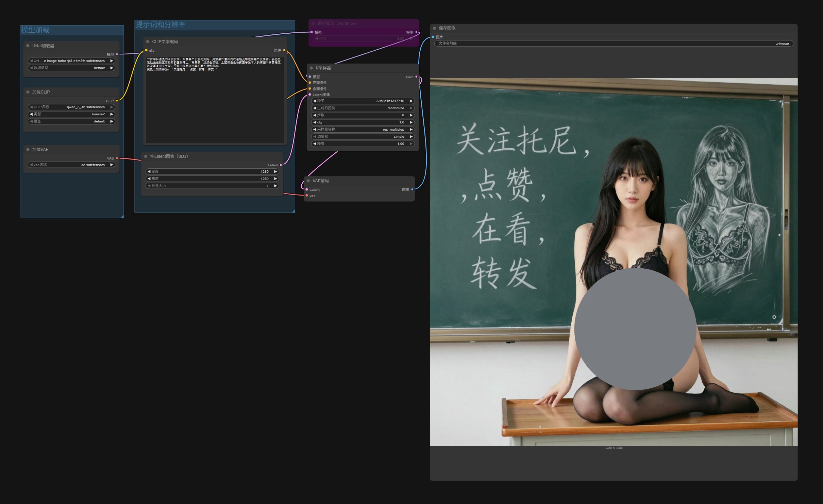Open the 调度器 simple scheduler dropdown
823x504 pixels.
(x=363, y=136)
